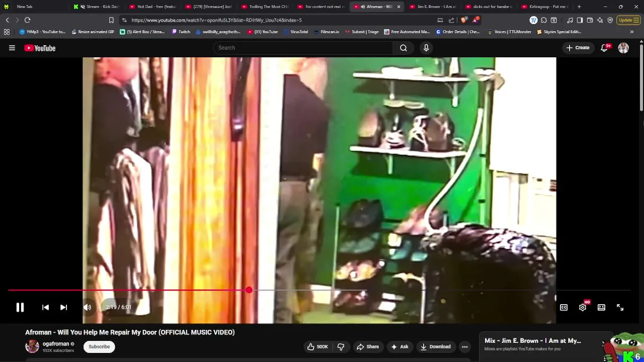Open the Brave Rewards triangle icon

tap(475, 20)
